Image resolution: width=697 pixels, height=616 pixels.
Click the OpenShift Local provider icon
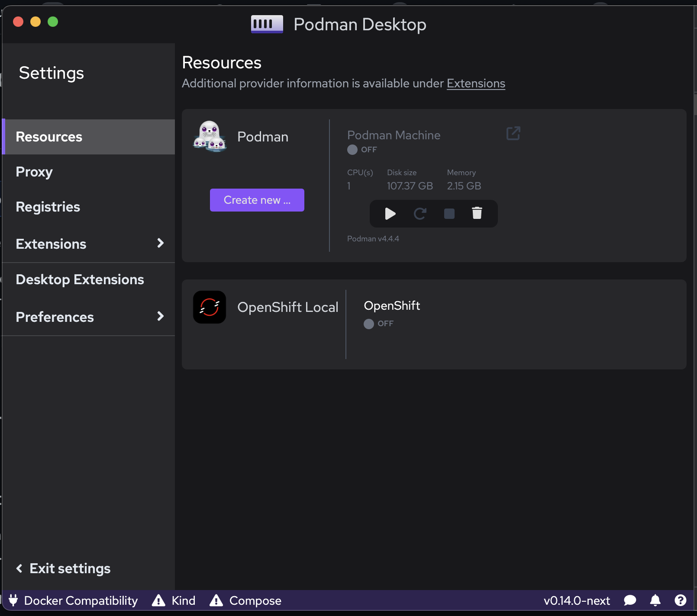point(209,307)
